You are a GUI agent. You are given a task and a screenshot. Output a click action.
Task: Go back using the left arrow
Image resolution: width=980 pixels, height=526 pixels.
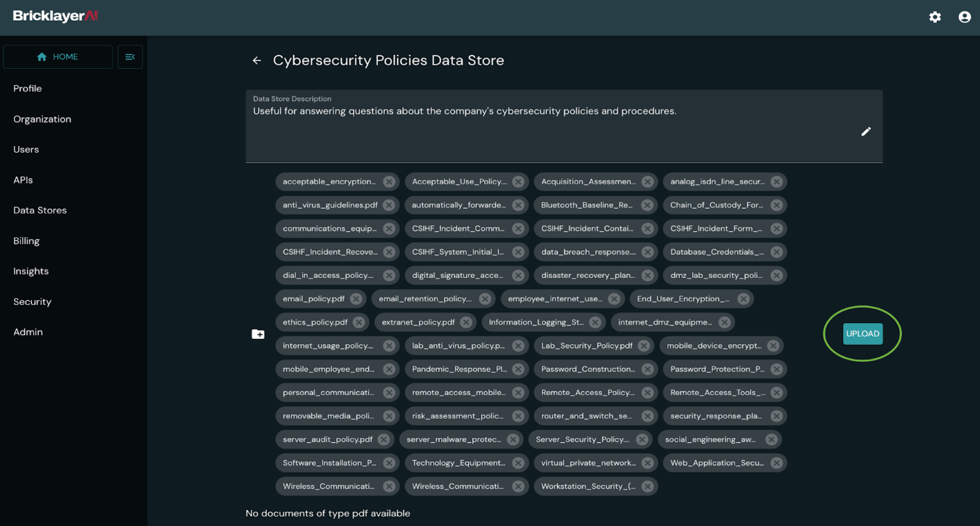[257, 61]
